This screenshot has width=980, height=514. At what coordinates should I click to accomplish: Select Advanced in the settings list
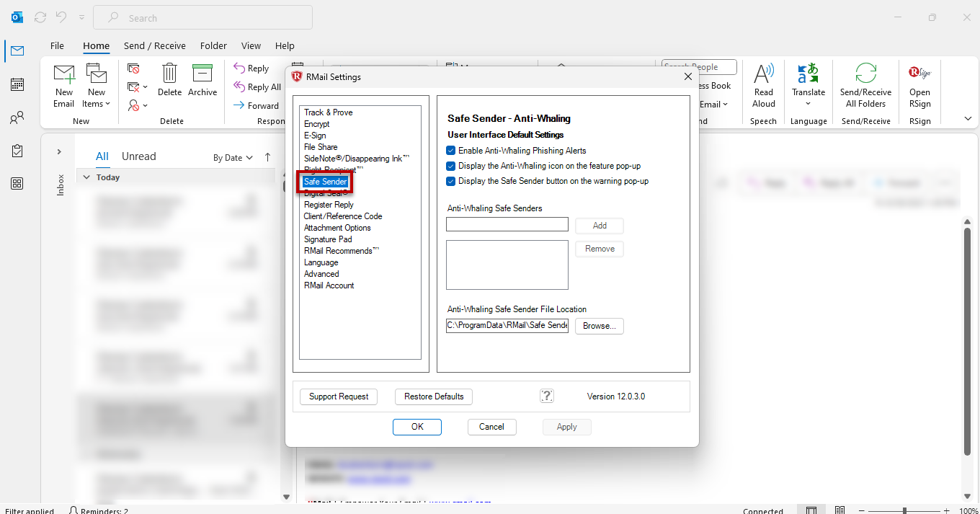(x=321, y=274)
